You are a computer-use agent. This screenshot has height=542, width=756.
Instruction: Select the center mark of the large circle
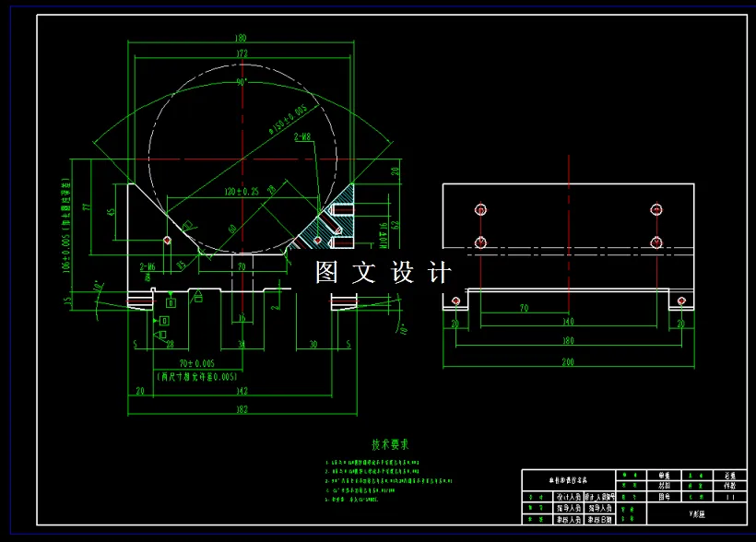242,157
